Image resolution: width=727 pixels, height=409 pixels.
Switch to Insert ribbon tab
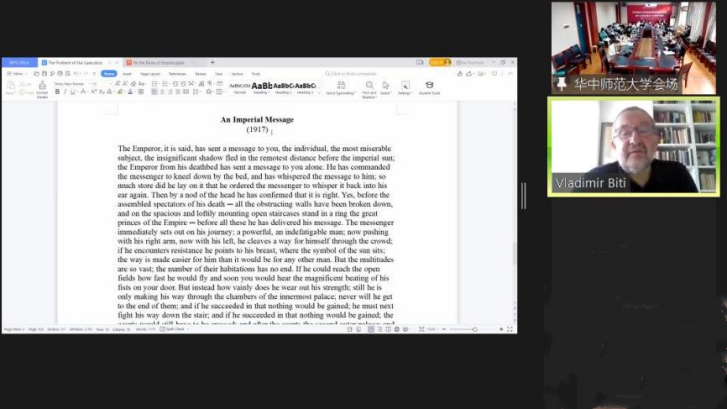(127, 74)
